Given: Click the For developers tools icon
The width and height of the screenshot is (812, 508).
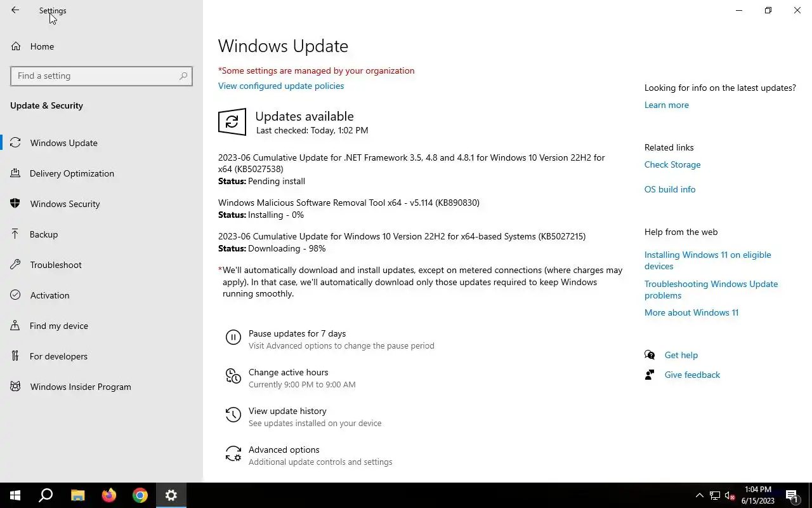Looking at the screenshot, I should tap(15, 356).
